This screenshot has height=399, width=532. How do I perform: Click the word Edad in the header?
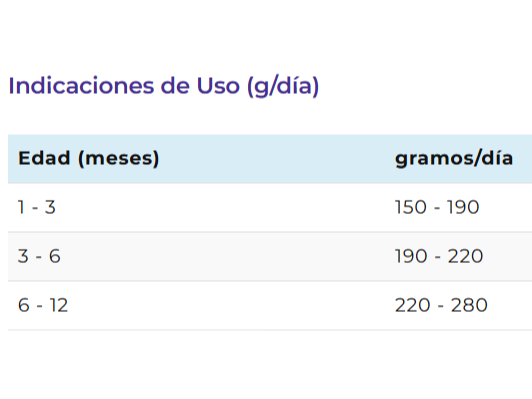[x=44, y=158]
